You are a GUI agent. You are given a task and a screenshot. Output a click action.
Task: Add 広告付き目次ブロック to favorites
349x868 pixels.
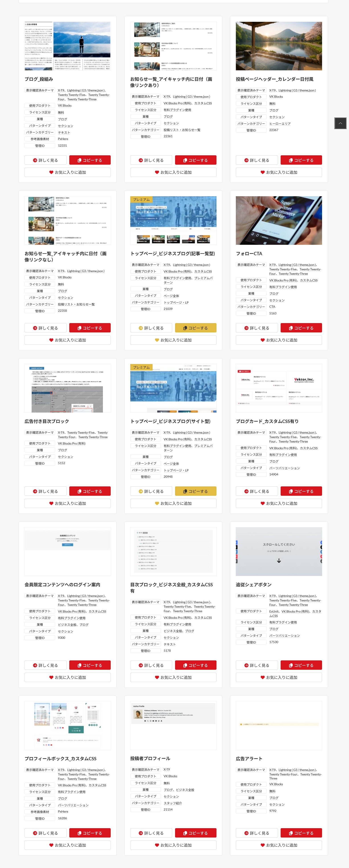[67, 503]
